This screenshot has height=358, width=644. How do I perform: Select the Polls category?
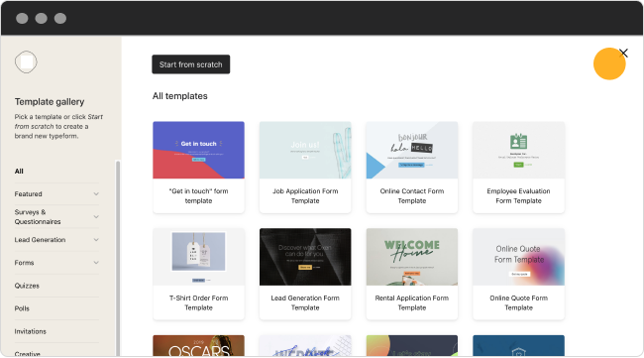tap(22, 308)
